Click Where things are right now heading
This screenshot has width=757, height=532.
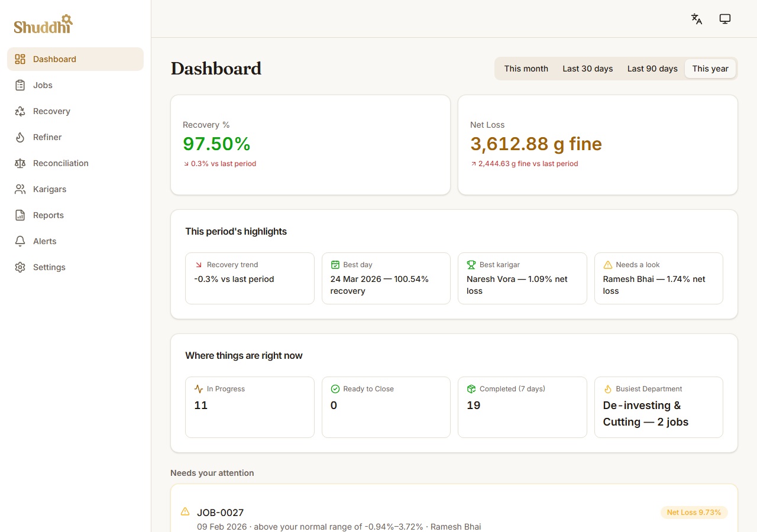244,356
